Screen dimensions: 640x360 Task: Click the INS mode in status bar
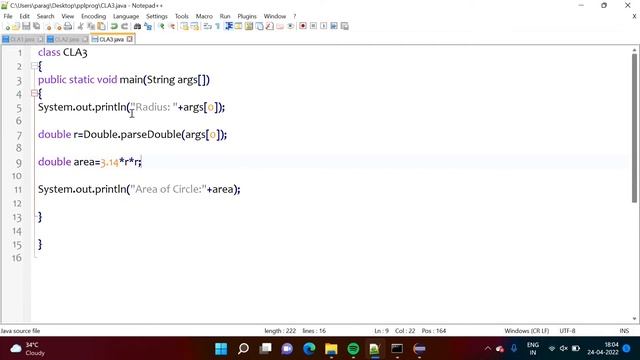click(x=624, y=331)
